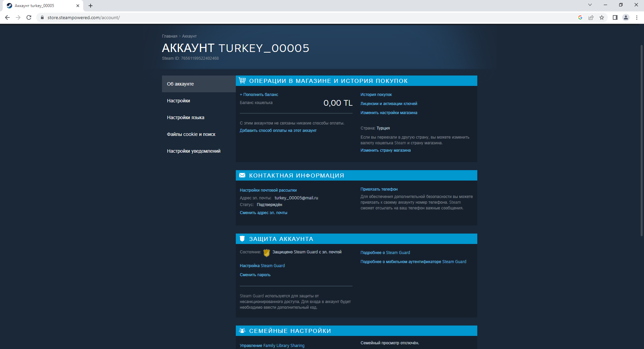Open 'Подробнее о мобильном аутентификаторе Steam Guard'
The height and width of the screenshot is (349, 644).
(x=413, y=262)
